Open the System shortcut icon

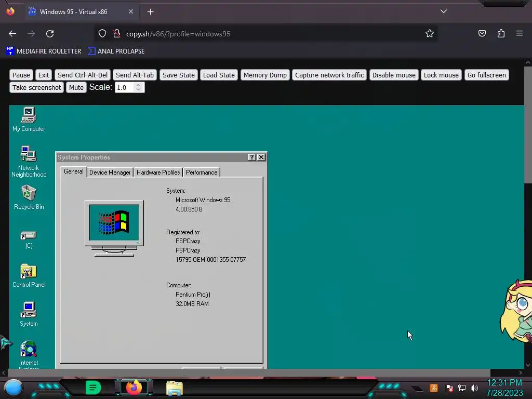[29, 314]
